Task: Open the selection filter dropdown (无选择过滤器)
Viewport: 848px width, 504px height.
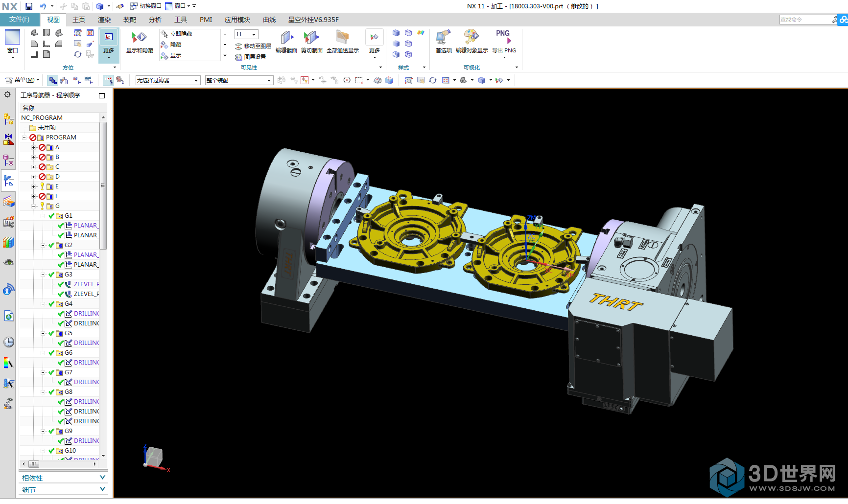Action: 168,80
